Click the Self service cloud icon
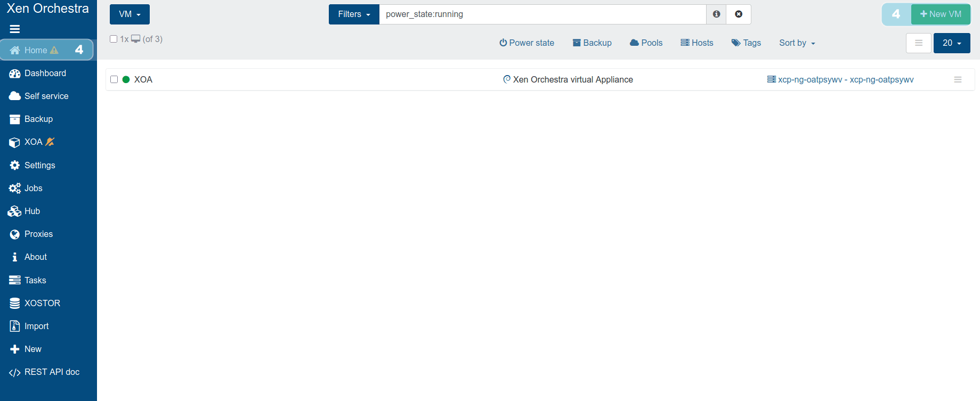Image resolution: width=980 pixels, height=401 pixels. click(x=15, y=96)
